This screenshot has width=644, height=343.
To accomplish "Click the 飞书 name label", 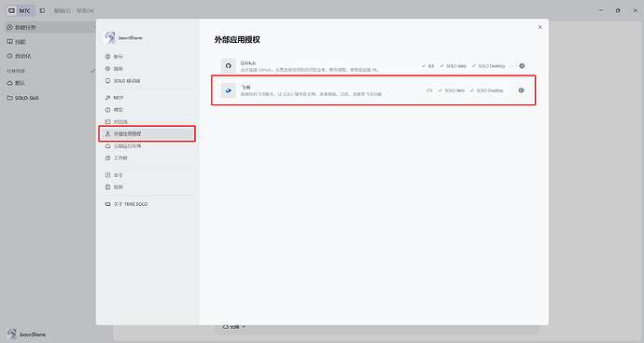I will click(x=245, y=87).
